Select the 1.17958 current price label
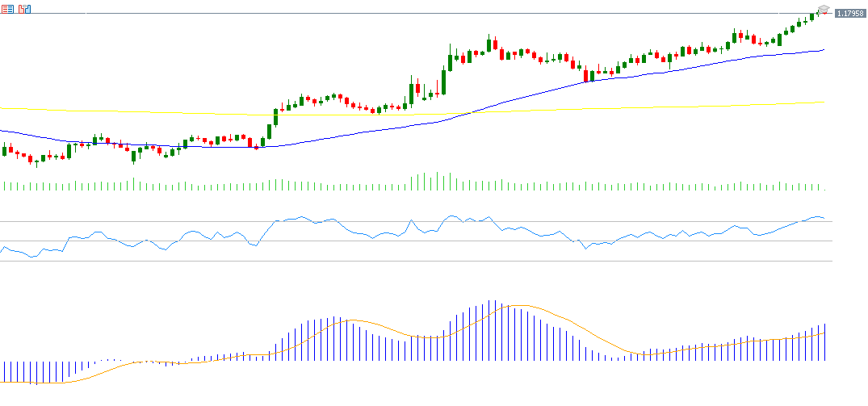Screen dimensions: 868x406 [x=849, y=14]
